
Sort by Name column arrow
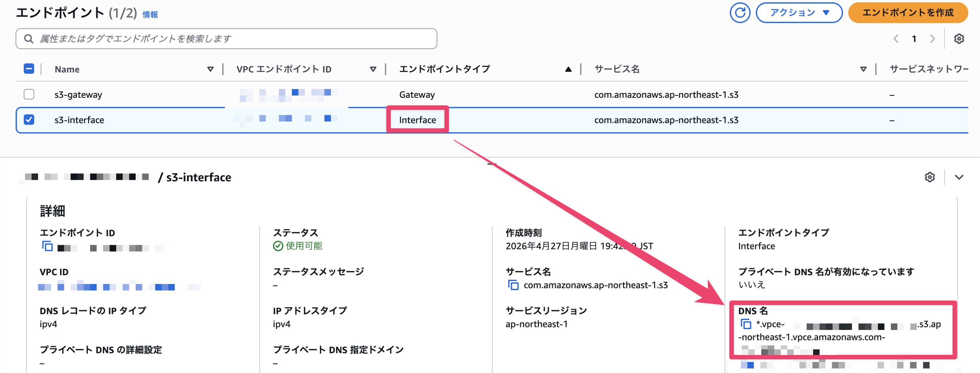point(210,69)
